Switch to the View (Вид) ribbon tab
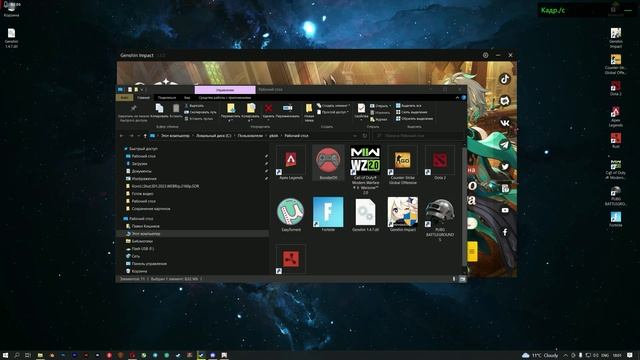This screenshot has height=360, width=640. (x=187, y=98)
